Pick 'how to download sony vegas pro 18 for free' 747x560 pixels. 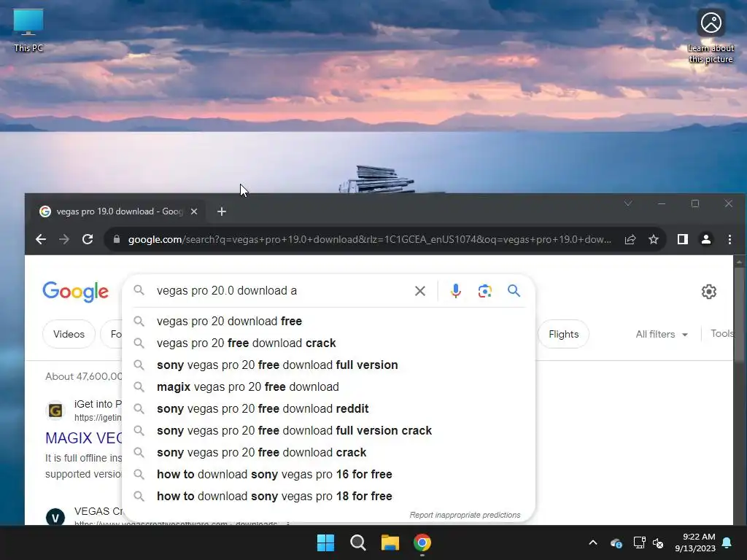click(x=329, y=496)
